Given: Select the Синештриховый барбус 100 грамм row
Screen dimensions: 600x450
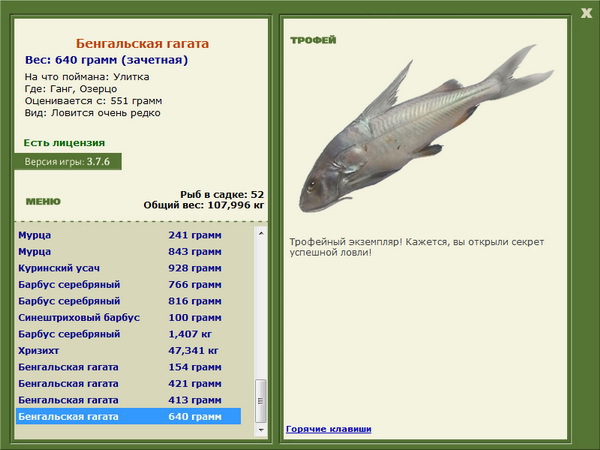Looking at the screenshot, I should click(x=129, y=317).
